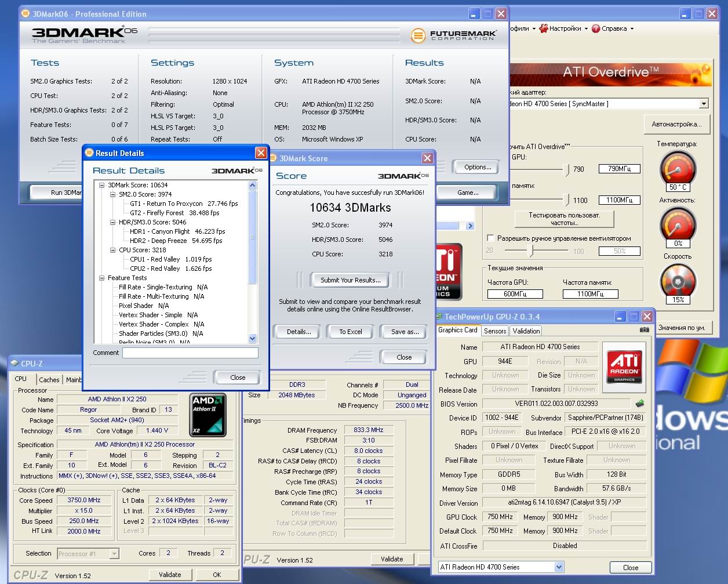728x584 pixels.
Task: Click the GPU-Z title bar icon
Action: coord(439,316)
